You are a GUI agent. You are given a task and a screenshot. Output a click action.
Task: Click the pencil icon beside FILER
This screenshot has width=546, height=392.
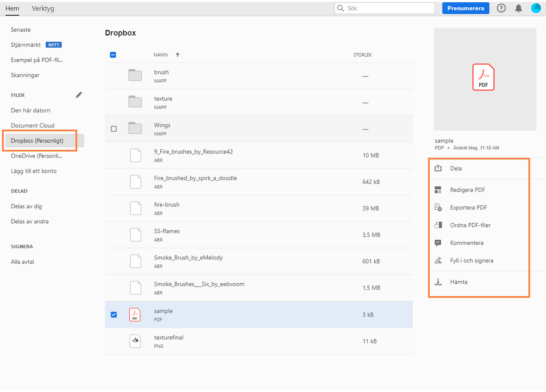[x=79, y=95]
